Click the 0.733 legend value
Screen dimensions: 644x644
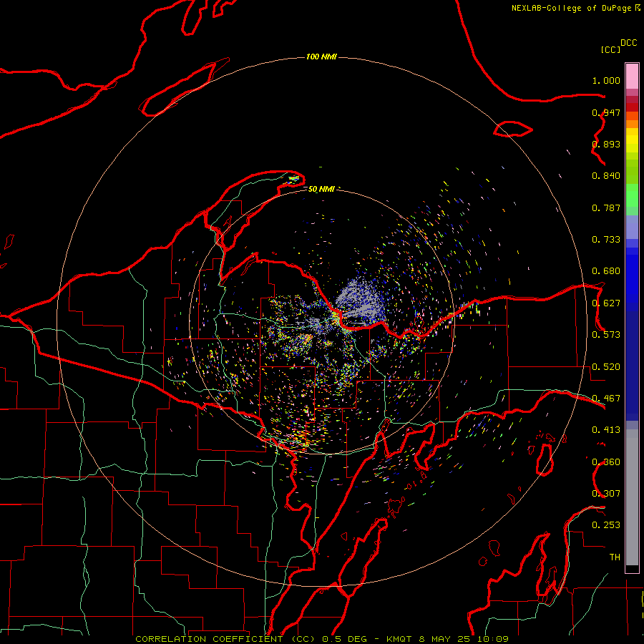point(606,240)
